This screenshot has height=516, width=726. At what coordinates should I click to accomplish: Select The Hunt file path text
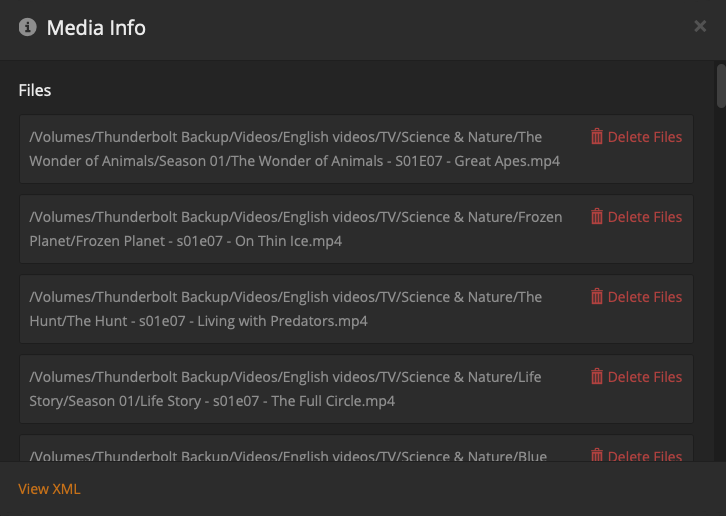point(285,309)
